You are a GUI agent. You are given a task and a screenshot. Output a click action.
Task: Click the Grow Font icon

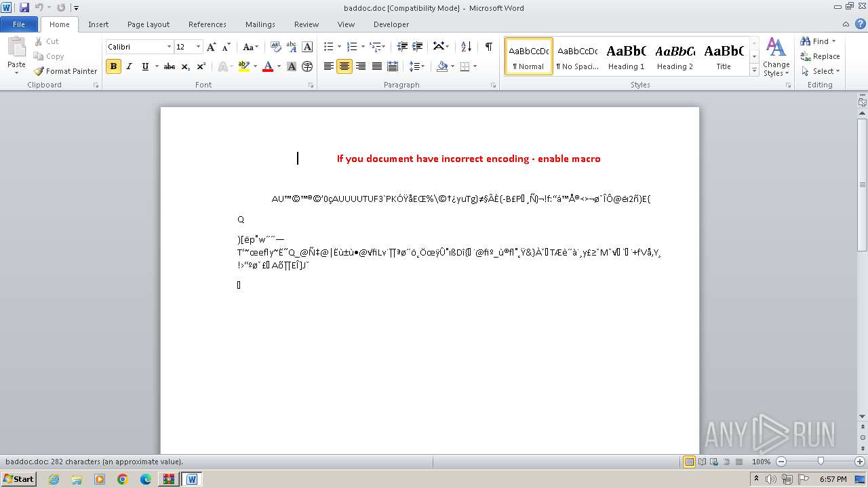(x=212, y=47)
